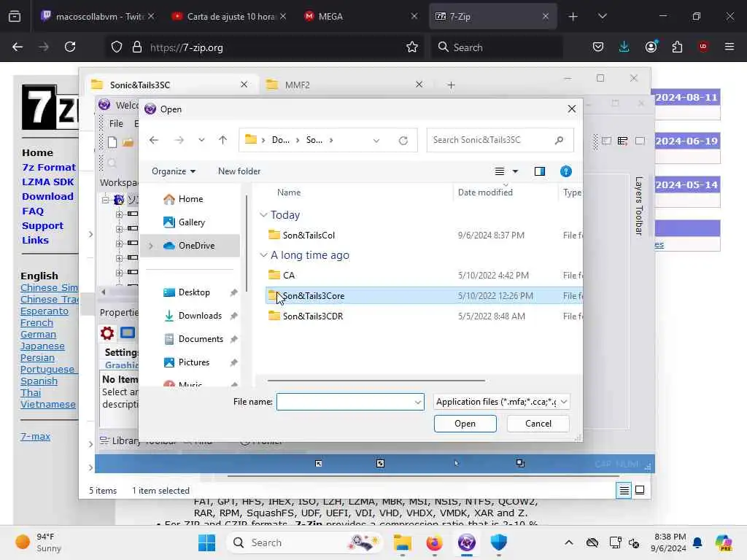Viewport: 747px width, 560px height.
Task: Open the Firefox hamburger application menu
Action: point(729,47)
